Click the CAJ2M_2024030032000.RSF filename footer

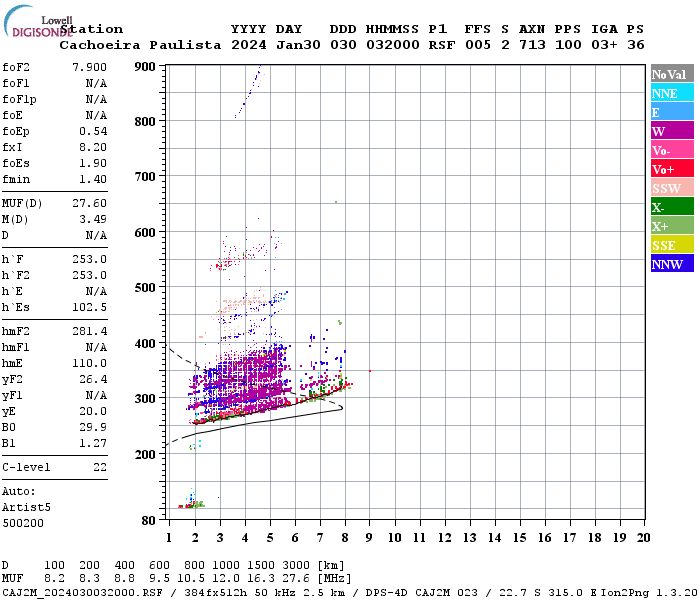83,592
